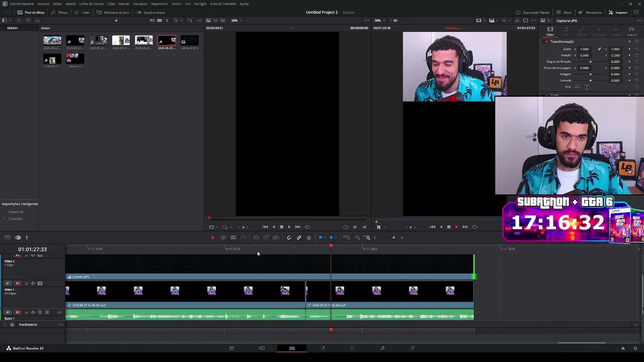Open the Reproduzir menu
Screen dimensions: 644x362
(159, 4)
